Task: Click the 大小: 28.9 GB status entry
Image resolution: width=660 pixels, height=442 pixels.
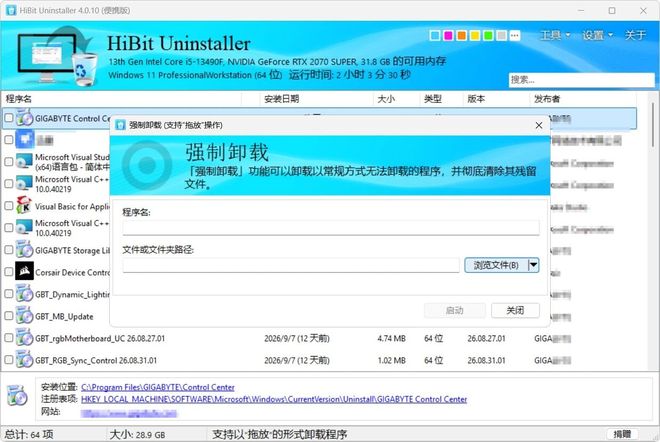Action: 137,434
